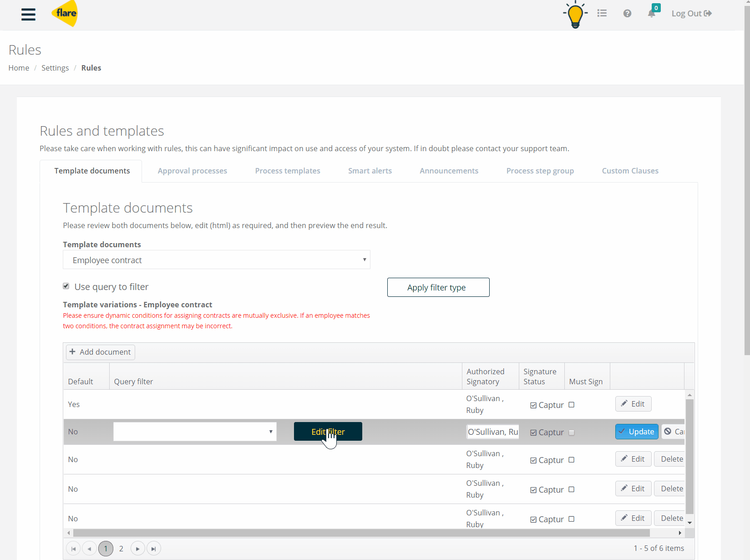Image resolution: width=750 pixels, height=560 pixels.
Task: Click Apply filter type button
Action: (438, 287)
